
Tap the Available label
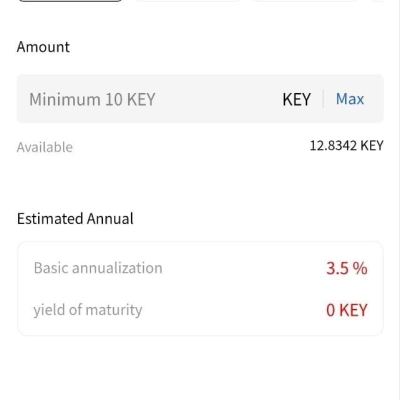pyautogui.click(x=45, y=147)
